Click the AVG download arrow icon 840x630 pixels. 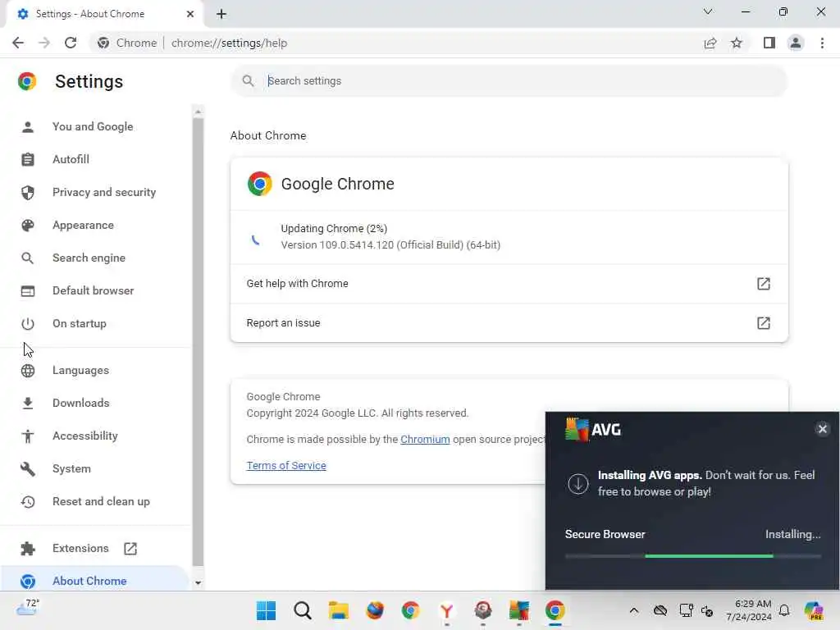pos(578,484)
